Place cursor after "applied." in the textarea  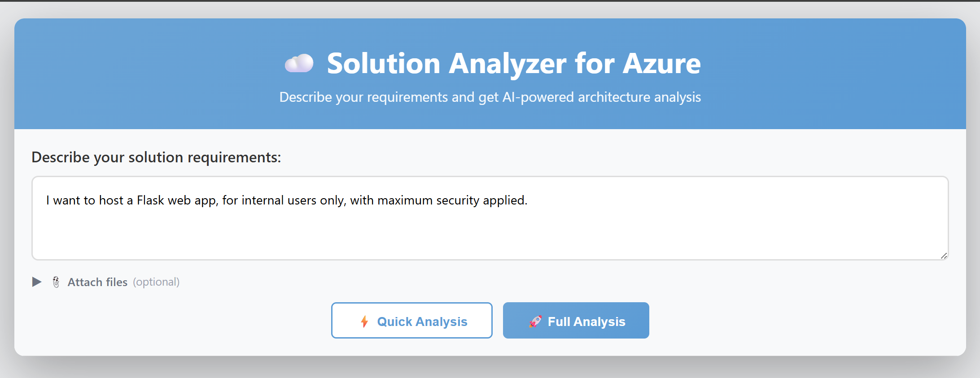pos(528,200)
